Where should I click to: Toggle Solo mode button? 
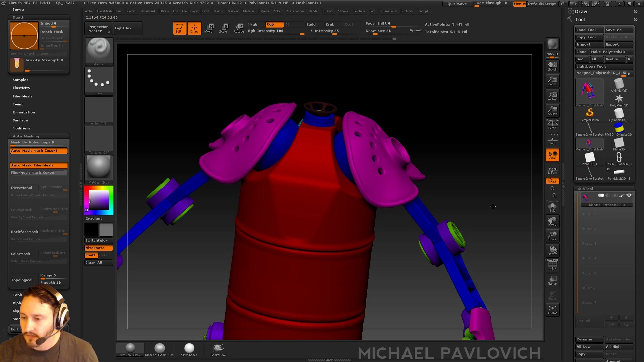click(x=552, y=207)
